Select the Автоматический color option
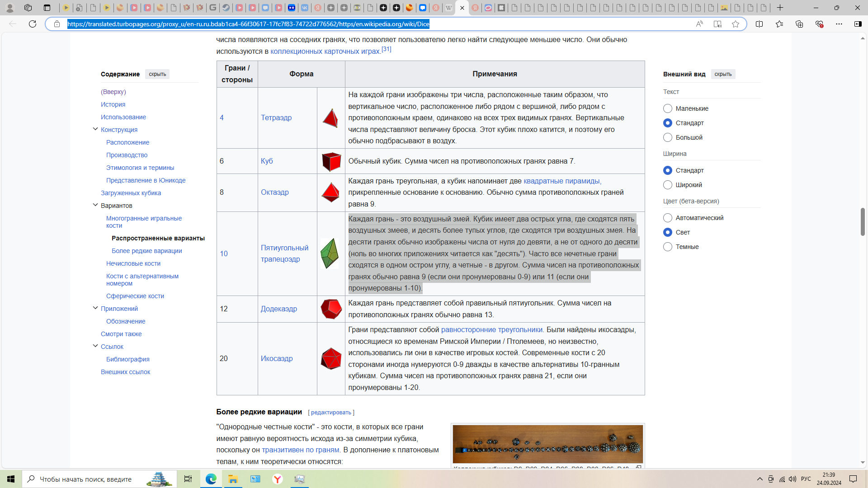Screen dimensions: 868x488 (x=668, y=218)
